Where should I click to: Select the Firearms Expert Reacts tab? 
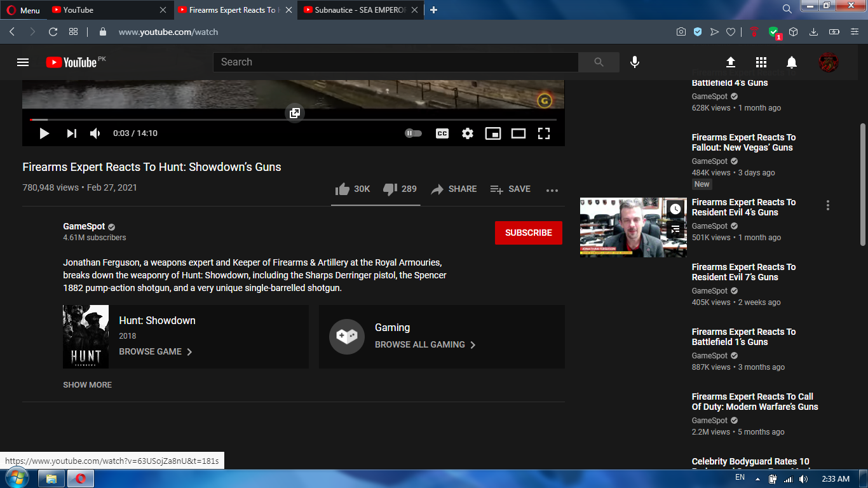tap(235, 10)
